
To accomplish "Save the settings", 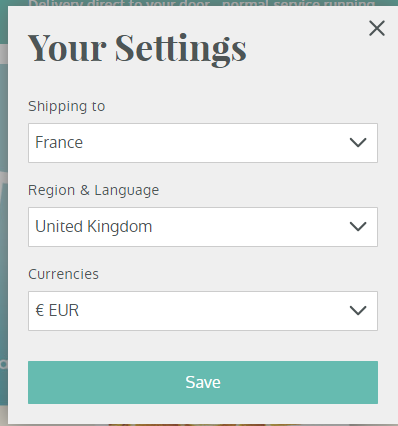I will (x=203, y=382).
